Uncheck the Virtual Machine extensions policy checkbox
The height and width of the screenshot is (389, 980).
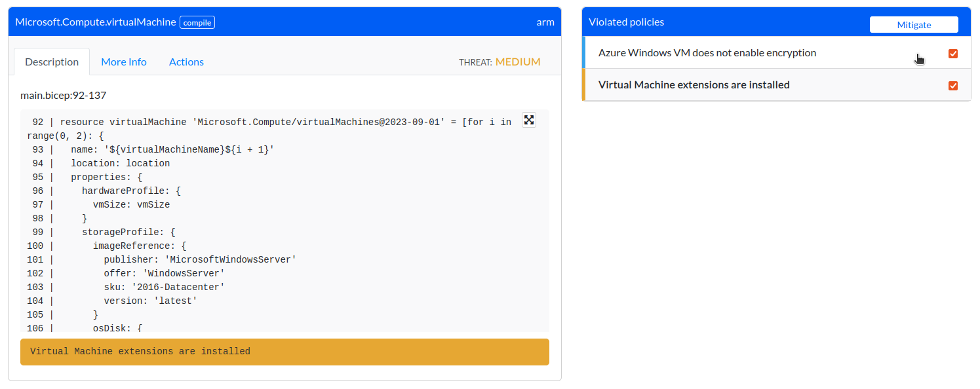(x=953, y=86)
